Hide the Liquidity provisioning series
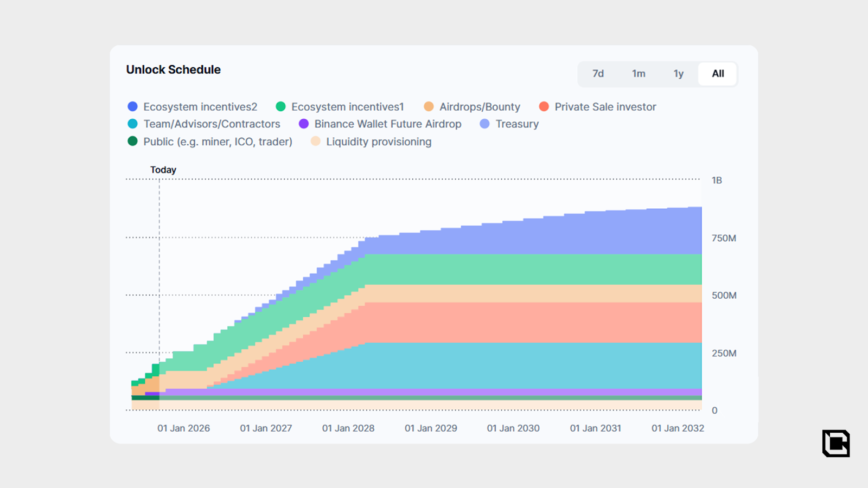 tap(379, 142)
